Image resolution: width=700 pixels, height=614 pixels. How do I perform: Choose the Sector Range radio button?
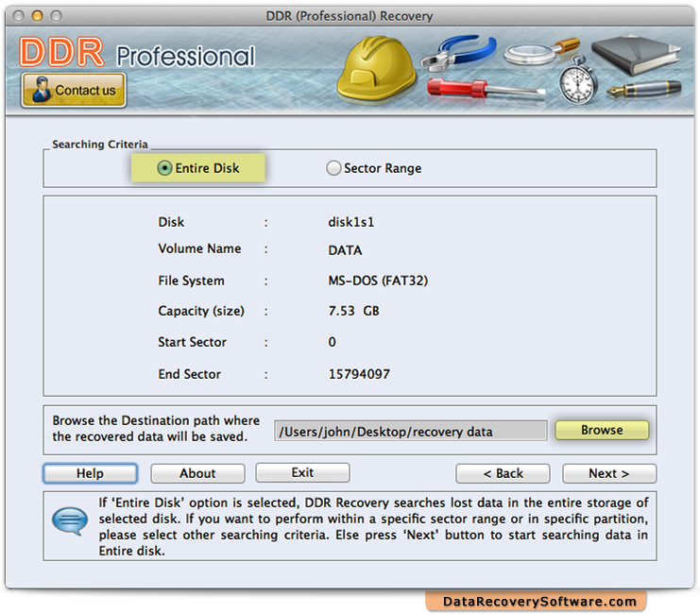pos(333,168)
